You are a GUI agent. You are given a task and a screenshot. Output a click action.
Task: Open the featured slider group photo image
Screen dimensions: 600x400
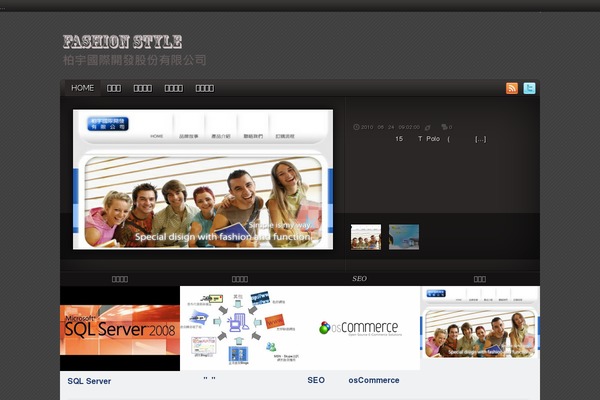point(203,180)
